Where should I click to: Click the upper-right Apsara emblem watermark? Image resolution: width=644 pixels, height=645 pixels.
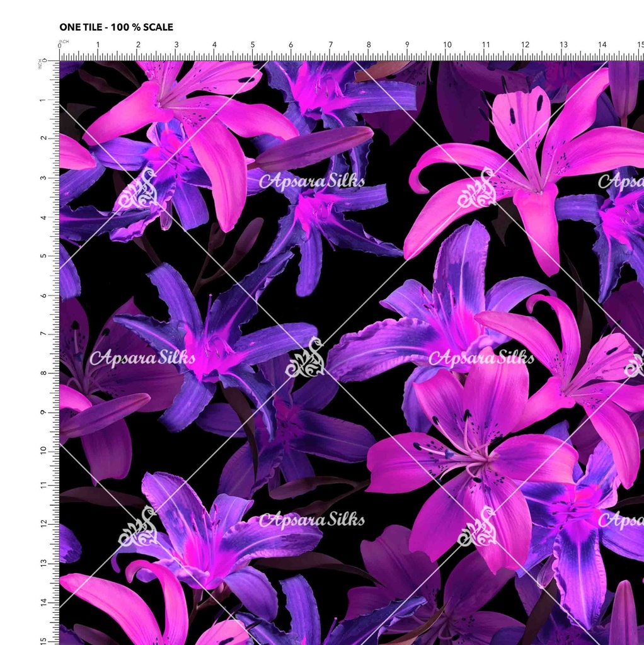477,188
